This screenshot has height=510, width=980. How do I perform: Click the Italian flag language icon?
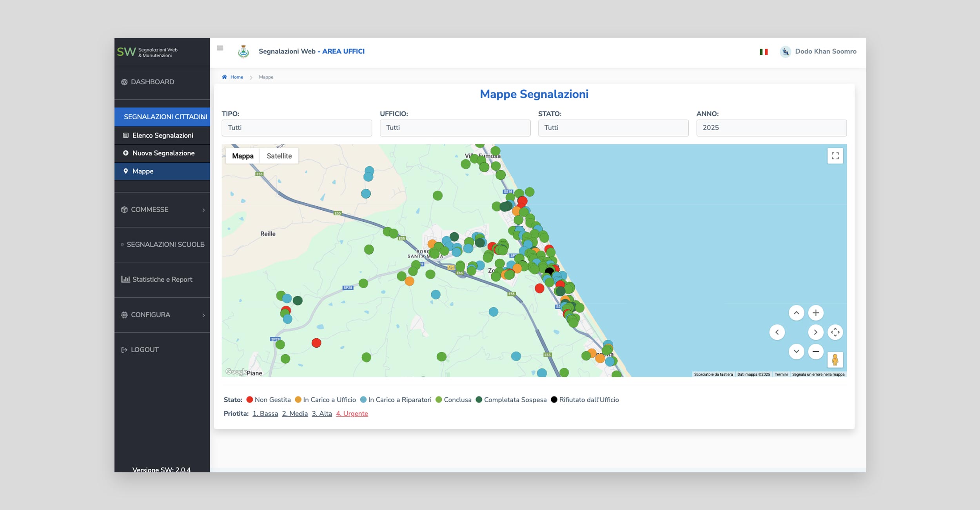763,52
